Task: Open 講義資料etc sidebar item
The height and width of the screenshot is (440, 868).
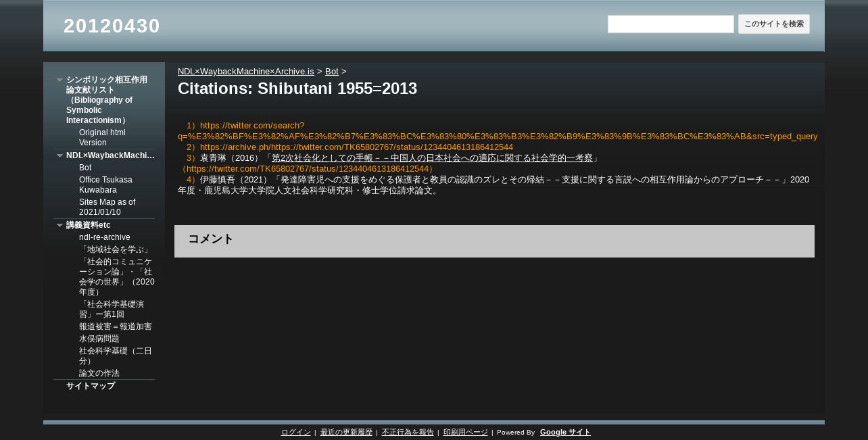Action: [x=89, y=225]
